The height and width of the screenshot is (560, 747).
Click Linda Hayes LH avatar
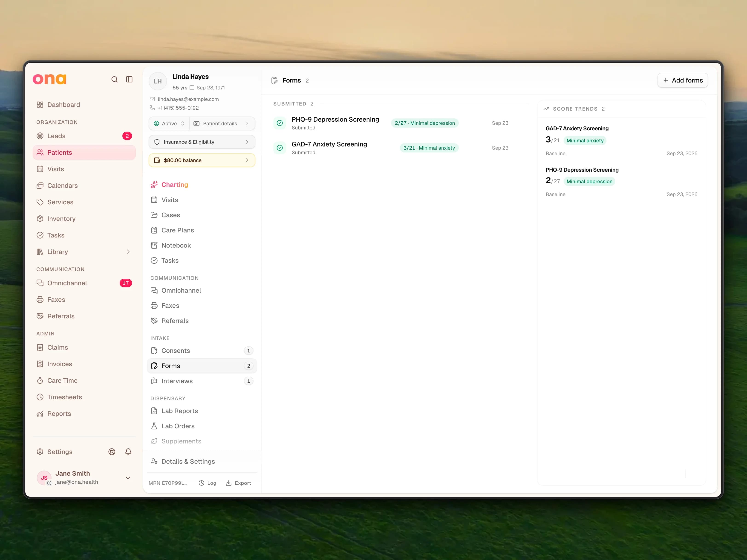click(x=158, y=81)
